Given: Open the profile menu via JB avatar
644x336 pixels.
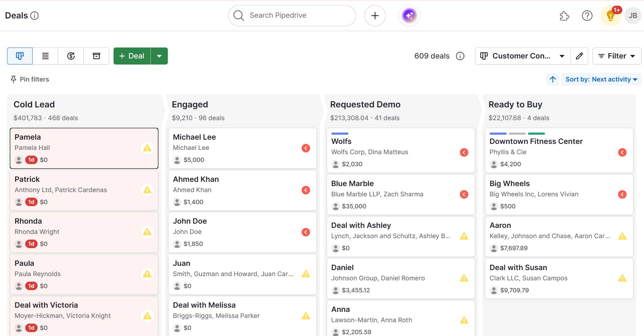Looking at the screenshot, I should coord(633,15).
